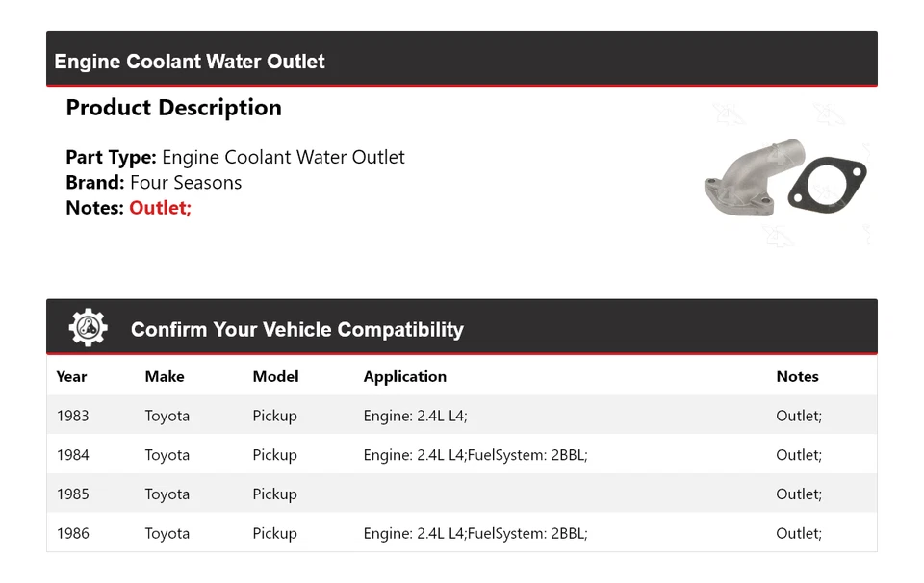Click the Year column header
The width and height of the screenshot is (924, 583).
pos(71,377)
